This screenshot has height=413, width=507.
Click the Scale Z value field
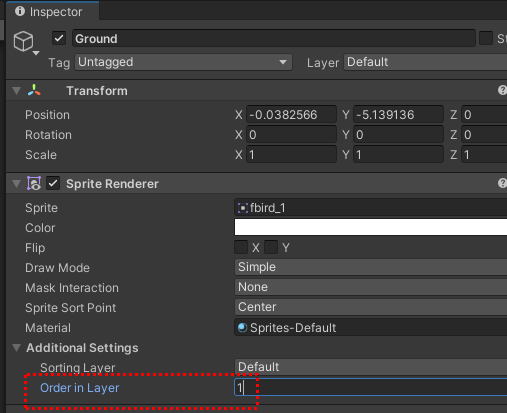(484, 155)
